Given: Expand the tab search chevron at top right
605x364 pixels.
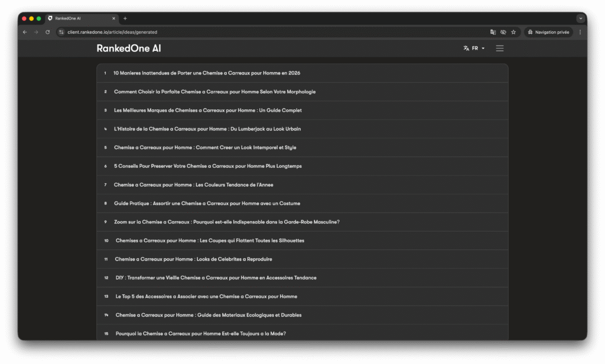Looking at the screenshot, I should click(x=580, y=18).
